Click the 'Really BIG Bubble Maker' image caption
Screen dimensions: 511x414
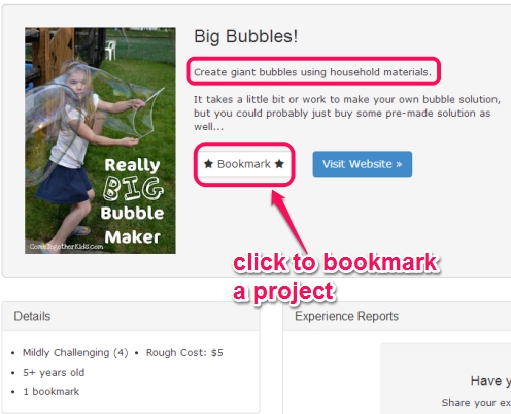(x=133, y=201)
